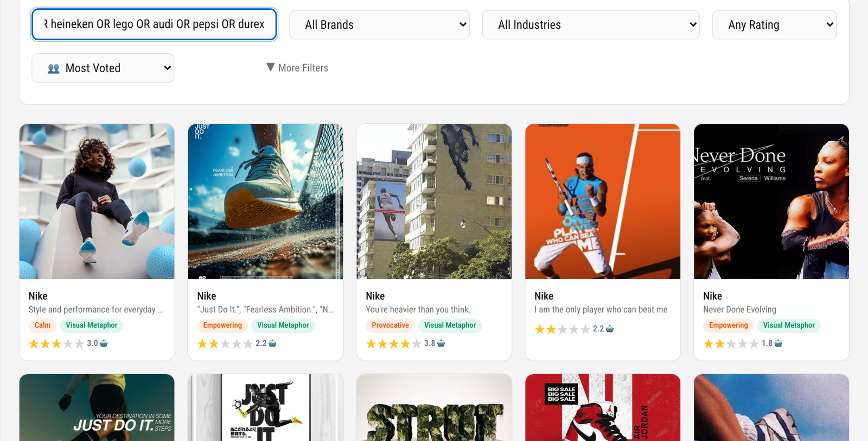The width and height of the screenshot is (868, 441).
Task: Open the Japanese Just Do It poster thumbnail
Action: (265, 407)
